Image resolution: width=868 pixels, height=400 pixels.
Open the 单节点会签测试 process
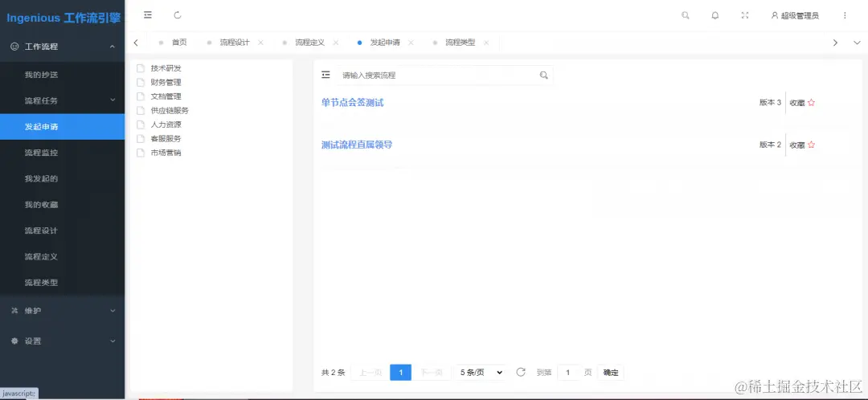click(352, 102)
